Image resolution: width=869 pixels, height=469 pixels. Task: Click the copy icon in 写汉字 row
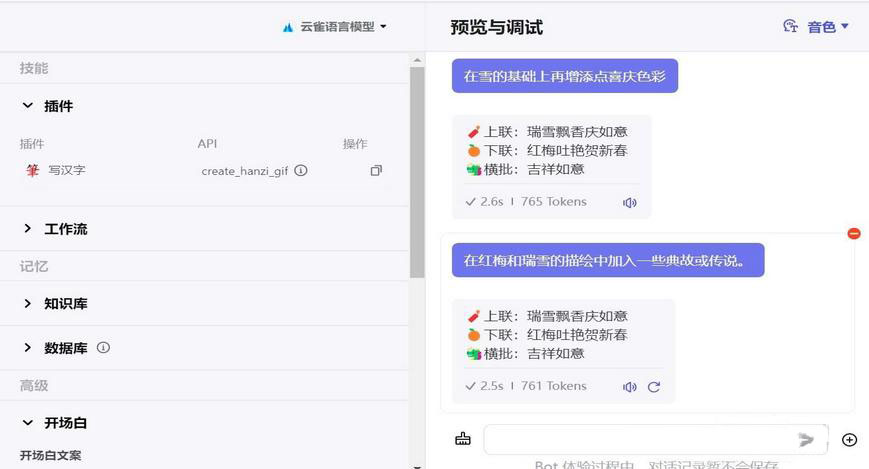click(x=376, y=170)
